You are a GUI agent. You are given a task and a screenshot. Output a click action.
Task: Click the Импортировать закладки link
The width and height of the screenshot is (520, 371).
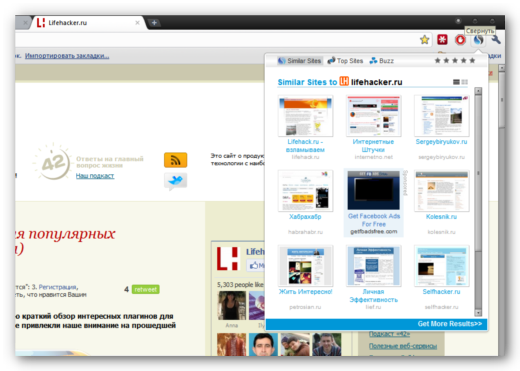67,56
